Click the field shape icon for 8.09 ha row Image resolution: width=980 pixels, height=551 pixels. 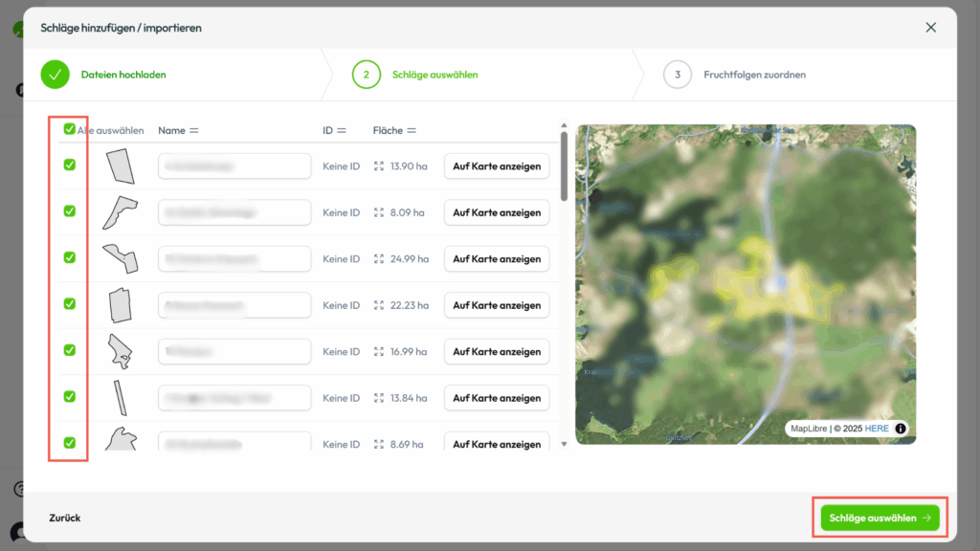[121, 211]
